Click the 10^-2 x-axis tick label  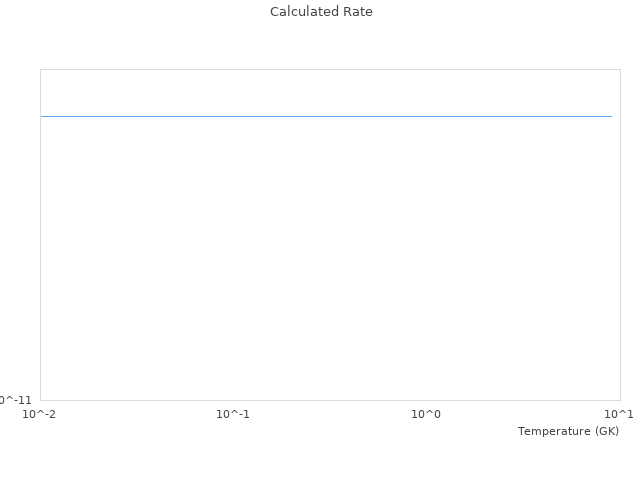[x=40, y=414]
